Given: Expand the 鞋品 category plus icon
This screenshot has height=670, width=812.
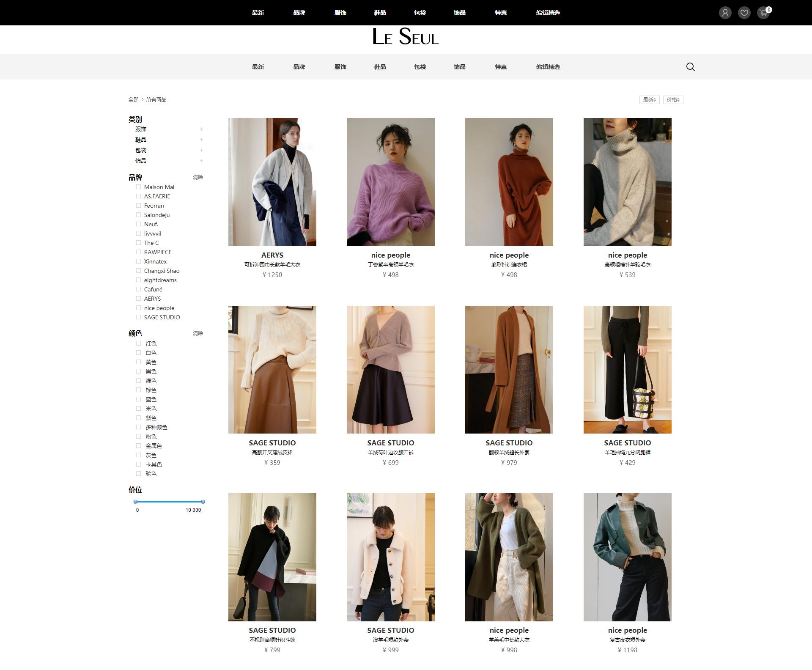Looking at the screenshot, I should click(201, 140).
